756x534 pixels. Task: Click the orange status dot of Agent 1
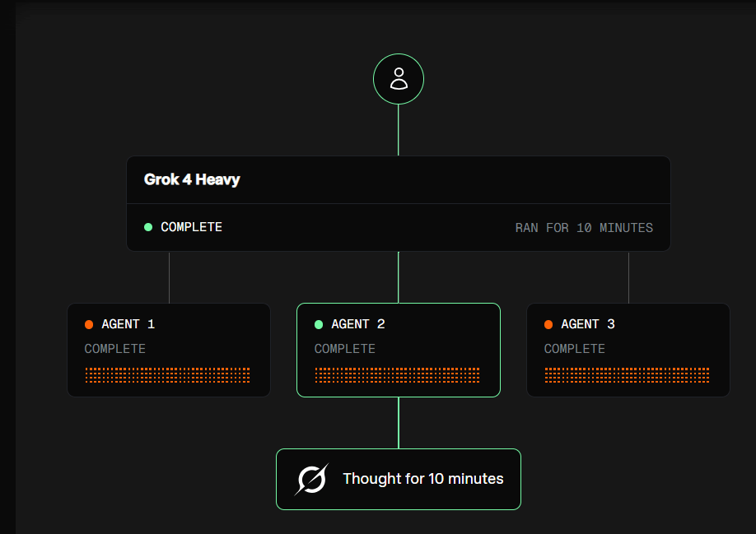(x=89, y=324)
